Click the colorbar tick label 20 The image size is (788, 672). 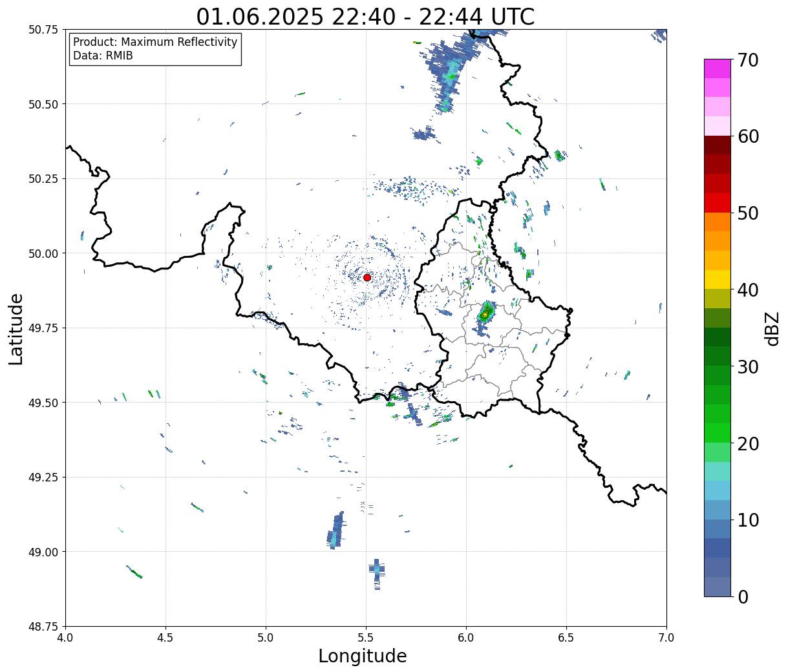click(747, 443)
